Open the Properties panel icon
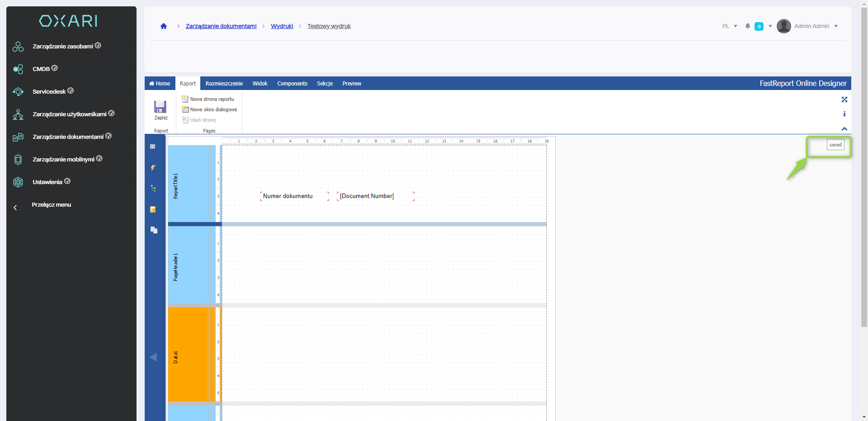 (x=153, y=147)
